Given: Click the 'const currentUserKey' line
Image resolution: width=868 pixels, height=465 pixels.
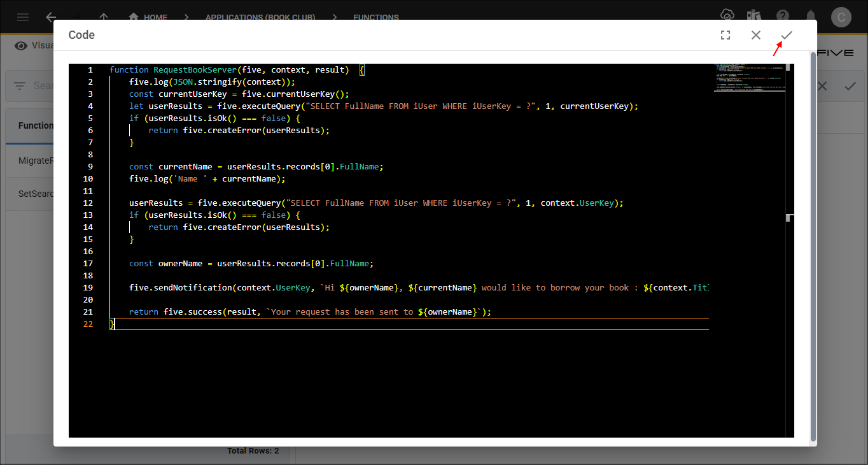Looking at the screenshot, I should [239, 94].
